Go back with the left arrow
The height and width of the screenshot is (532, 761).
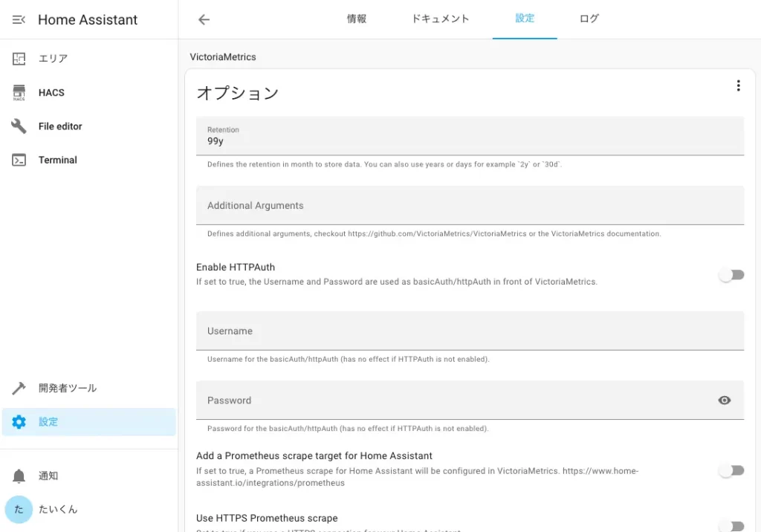pos(204,19)
